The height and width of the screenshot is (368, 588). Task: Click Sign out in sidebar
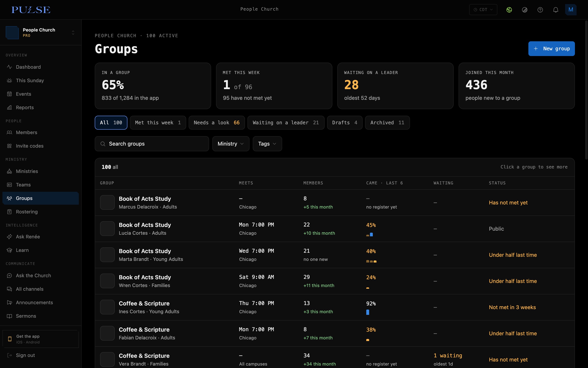coord(25,355)
